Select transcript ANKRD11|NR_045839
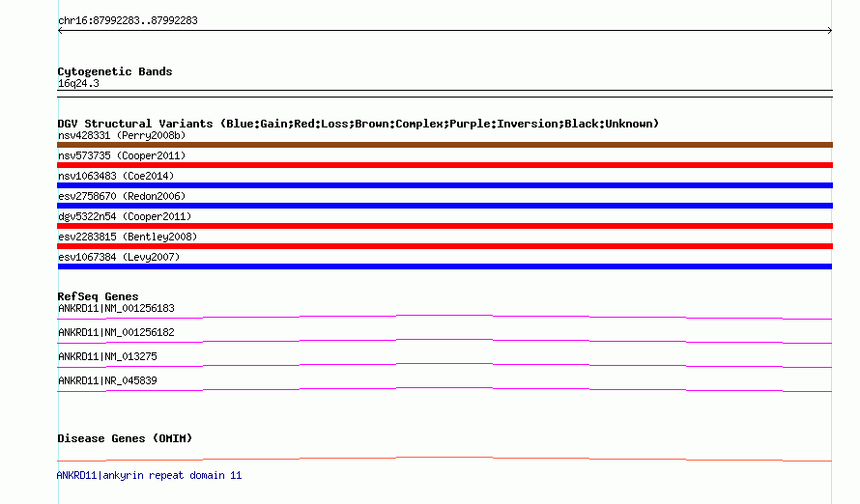The height and width of the screenshot is (504, 860). pos(107,380)
